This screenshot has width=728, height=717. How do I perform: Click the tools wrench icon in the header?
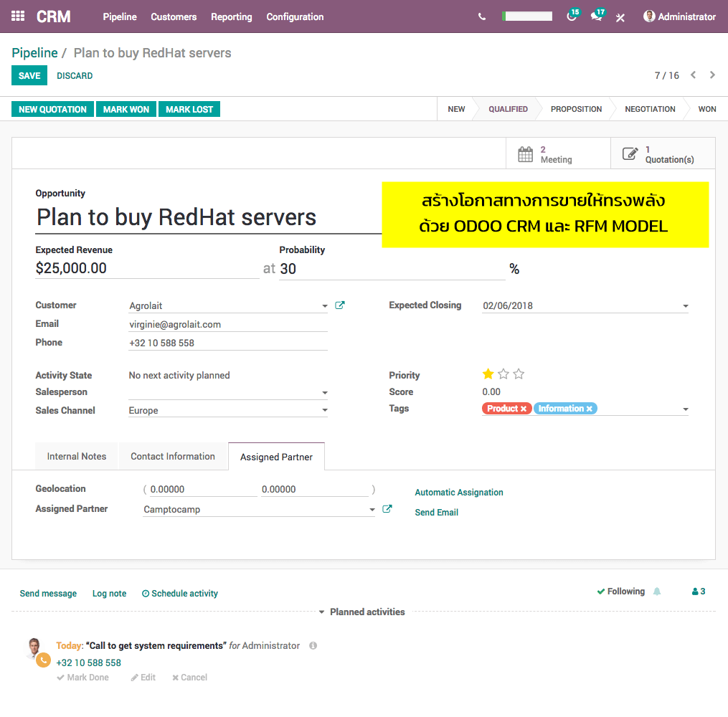(x=620, y=17)
